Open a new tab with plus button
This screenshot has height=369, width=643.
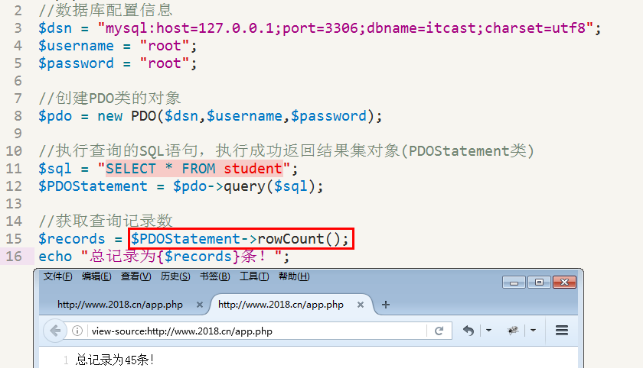(x=385, y=305)
